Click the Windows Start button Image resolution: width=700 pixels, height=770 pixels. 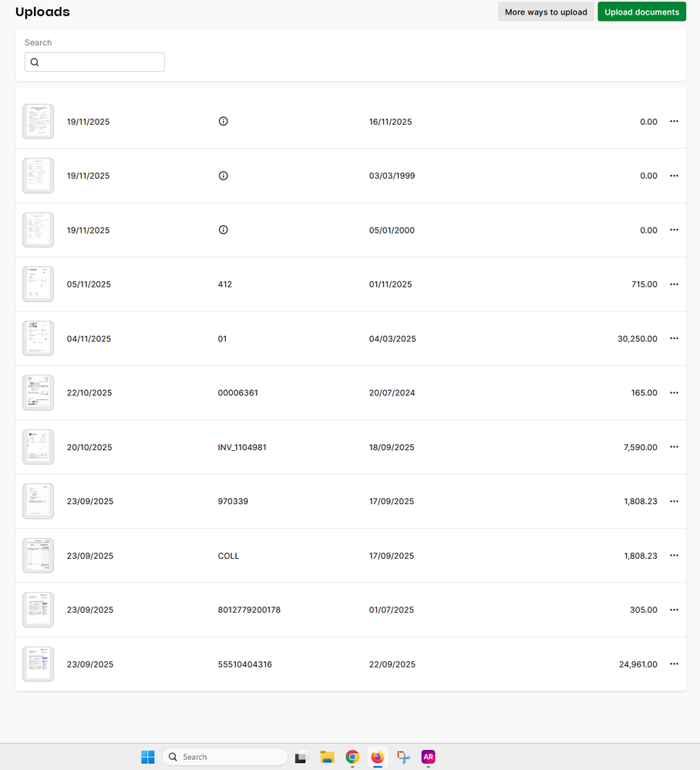tap(148, 757)
